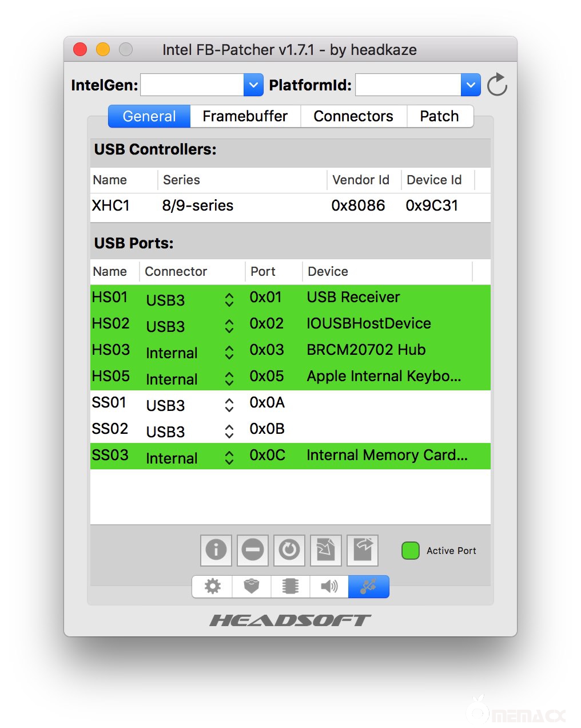Image resolution: width=581 pixels, height=728 pixels.
Task: Click the memory chip section icon
Action: (x=289, y=586)
